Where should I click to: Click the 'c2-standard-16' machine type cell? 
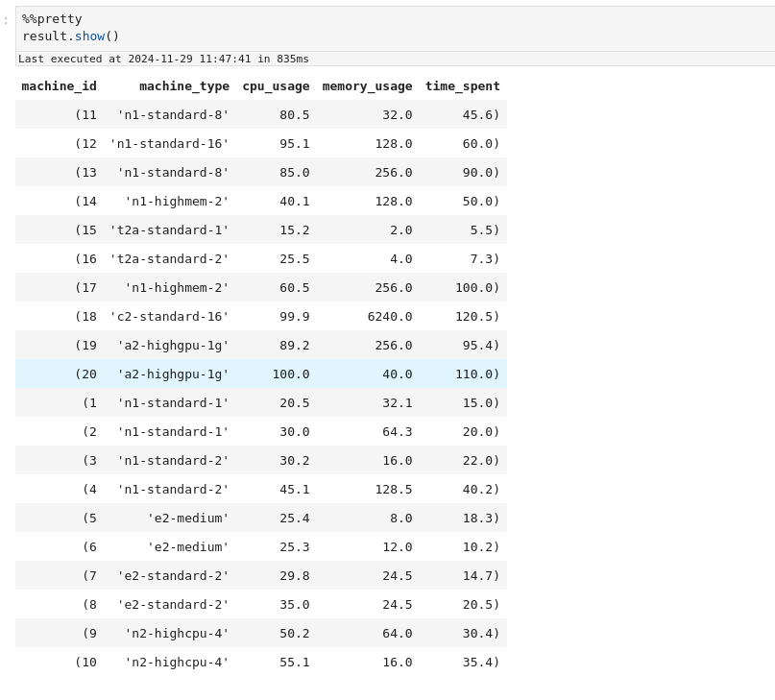tap(169, 317)
